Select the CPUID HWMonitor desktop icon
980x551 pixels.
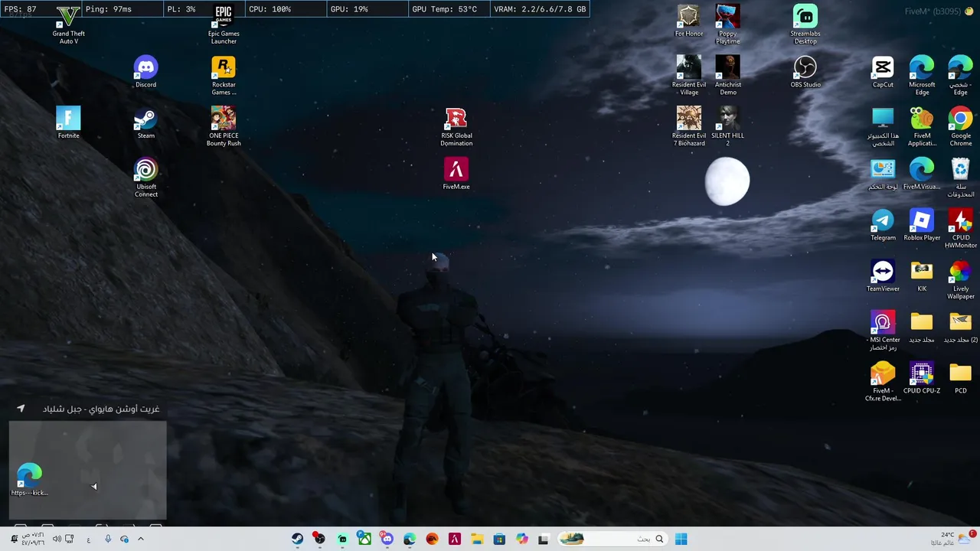pos(960,228)
